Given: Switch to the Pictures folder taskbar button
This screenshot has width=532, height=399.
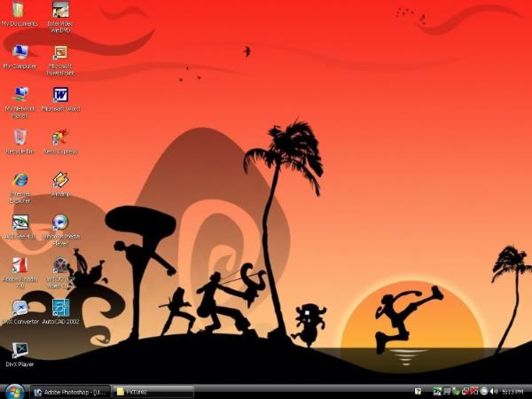Looking at the screenshot, I should [x=153, y=392].
